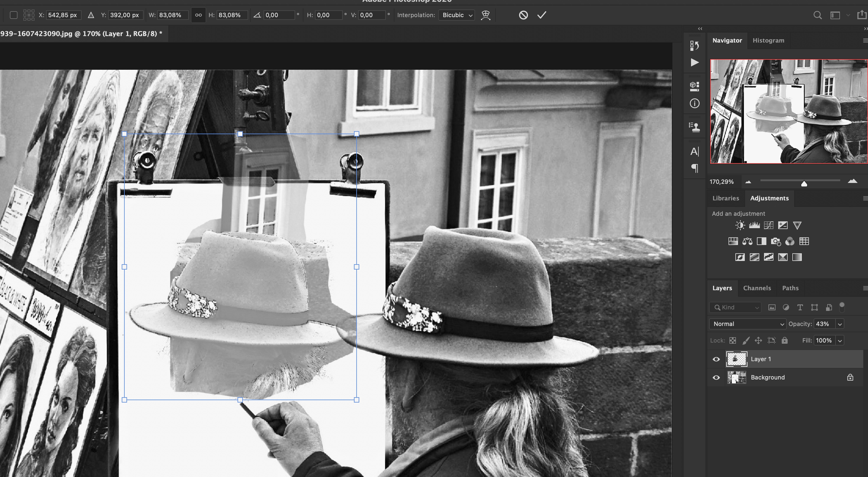Open the Normal blend mode dropdown
868x477 pixels.
click(748, 324)
